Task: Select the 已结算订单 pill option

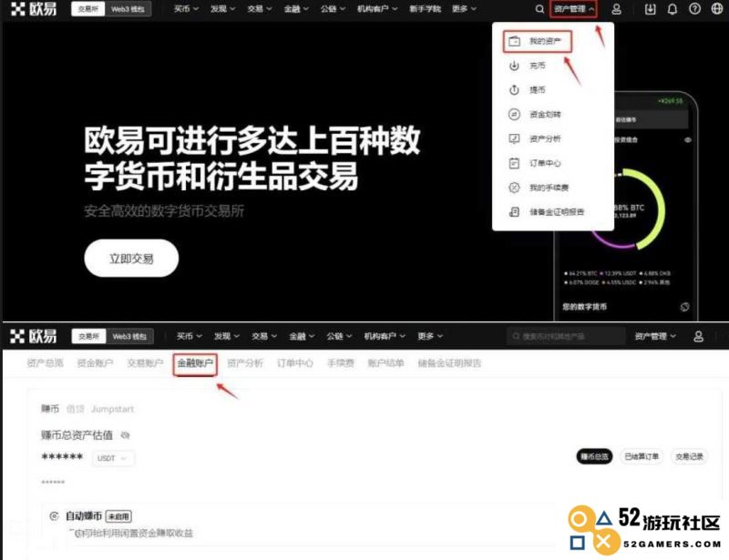Action: tap(642, 457)
